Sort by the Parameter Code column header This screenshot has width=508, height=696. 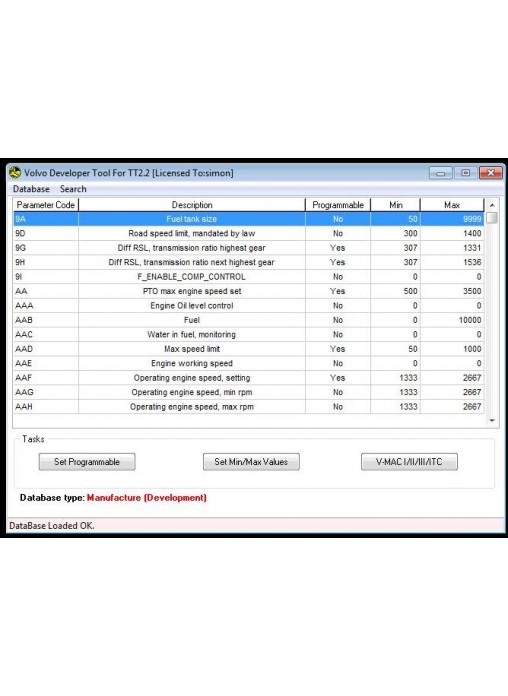(x=46, y=205)
